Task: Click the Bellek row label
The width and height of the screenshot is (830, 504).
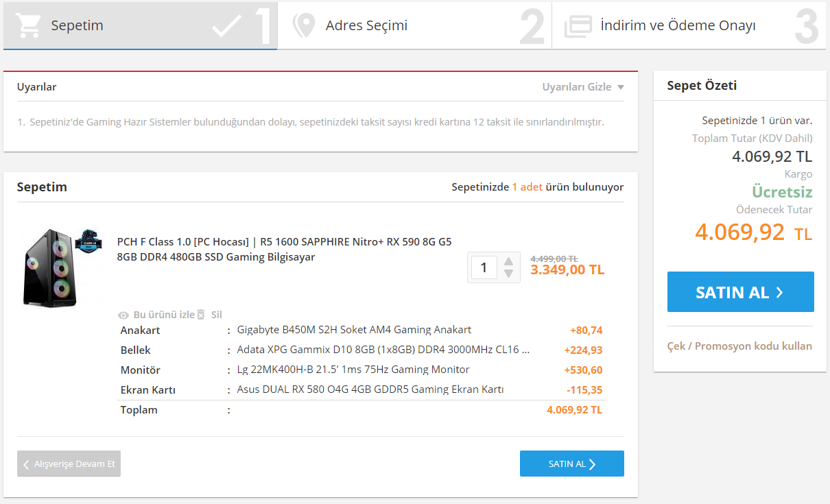Action: tap(136, 350)
